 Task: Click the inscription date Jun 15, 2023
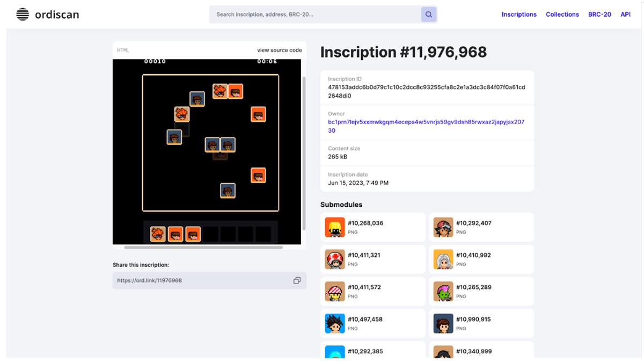click(x=358, y=183)
